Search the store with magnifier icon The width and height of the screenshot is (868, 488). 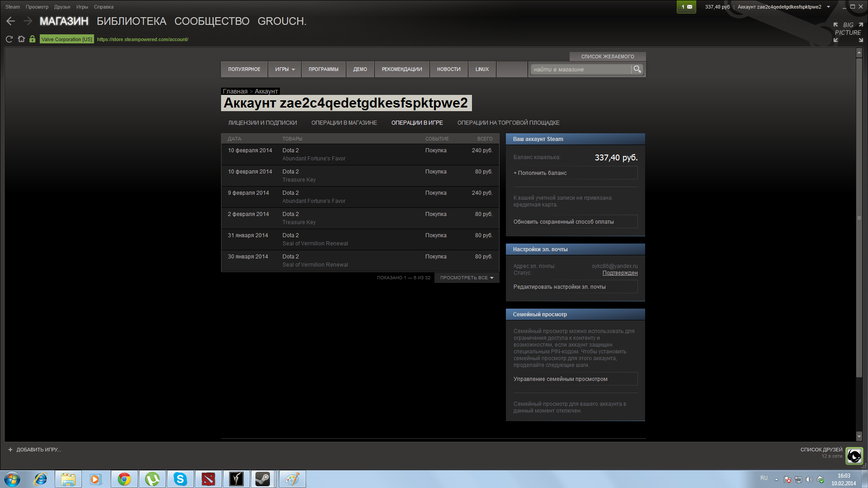[x=637, y=69]
